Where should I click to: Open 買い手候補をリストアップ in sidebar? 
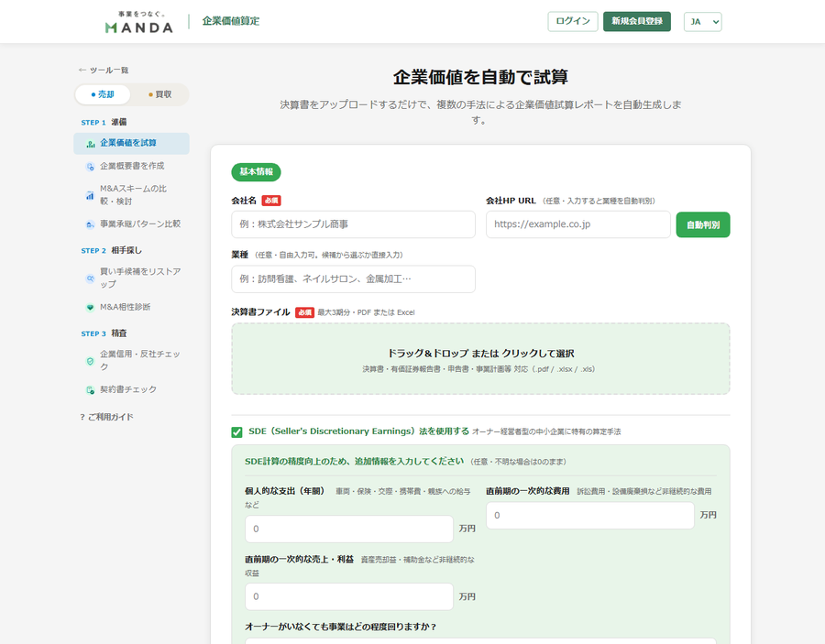[x=131, y=278]
